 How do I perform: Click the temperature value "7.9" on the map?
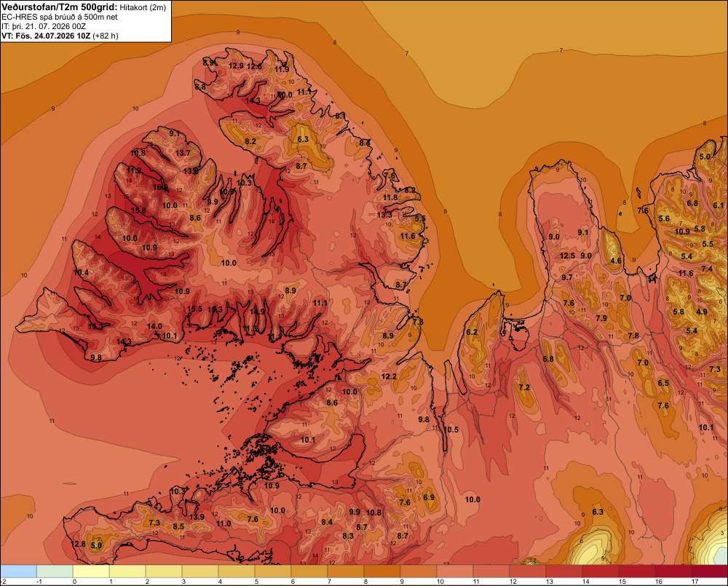coord(601,318)
